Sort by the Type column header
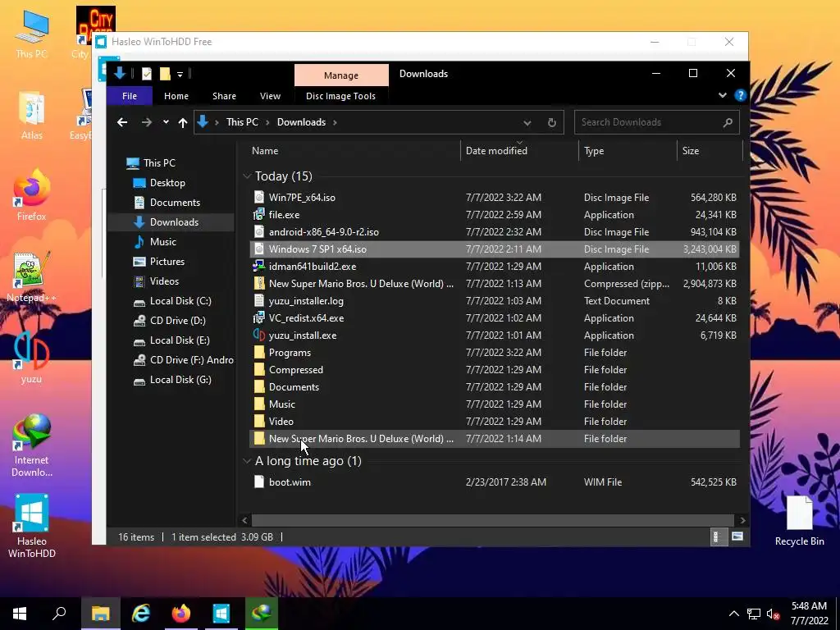 pos(628,151)
